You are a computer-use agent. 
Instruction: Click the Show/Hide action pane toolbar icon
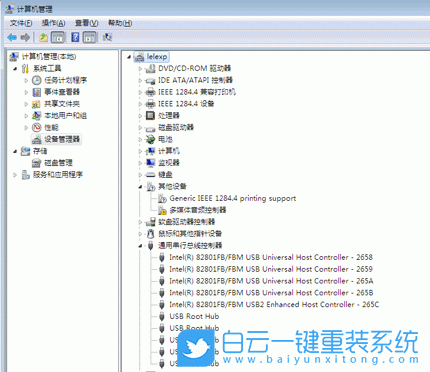pyautogui.click(x=90, y=37)
